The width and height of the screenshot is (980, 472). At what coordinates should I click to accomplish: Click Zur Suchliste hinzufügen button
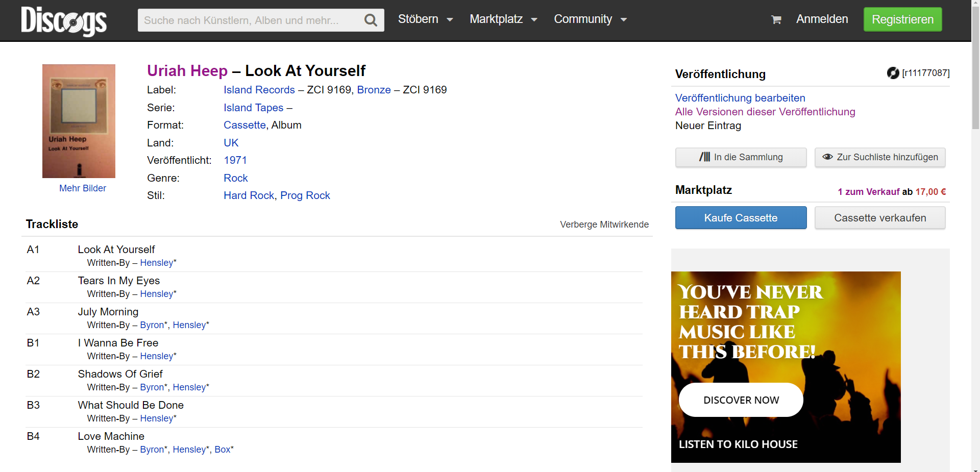click(880, 157)
